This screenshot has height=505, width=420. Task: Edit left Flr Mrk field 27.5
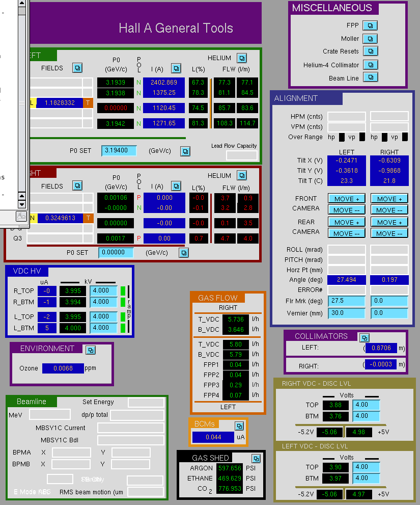[x=347, y=301]
